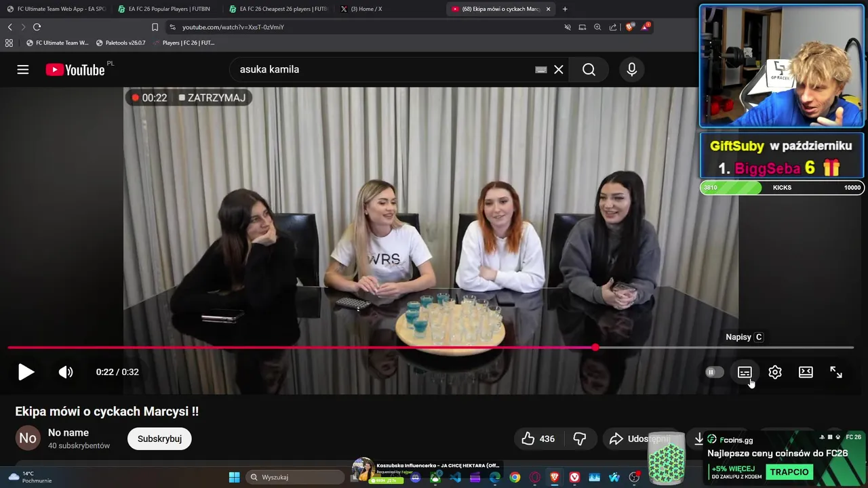Open site settings icon beside the URL

pyautogui.click(x=172, y=27)
